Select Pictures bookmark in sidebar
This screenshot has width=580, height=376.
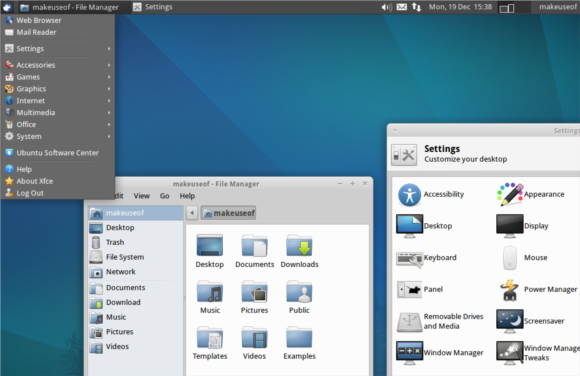tap(136, 332)
